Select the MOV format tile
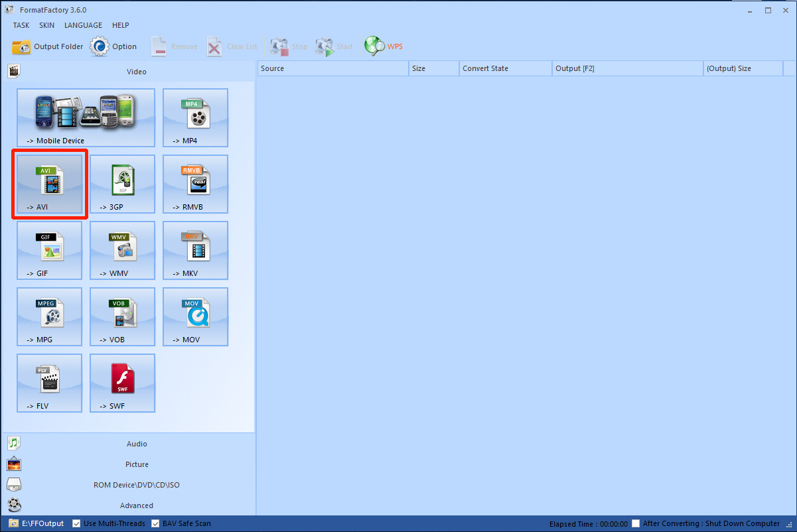Image resolution: width=797 pixels, height=532 pixels. pos(195,316)
